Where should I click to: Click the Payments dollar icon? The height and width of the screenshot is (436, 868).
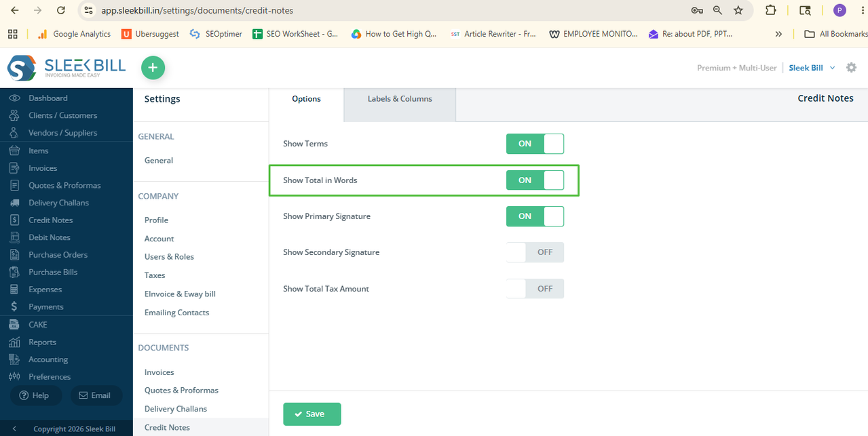click(14, 306)
